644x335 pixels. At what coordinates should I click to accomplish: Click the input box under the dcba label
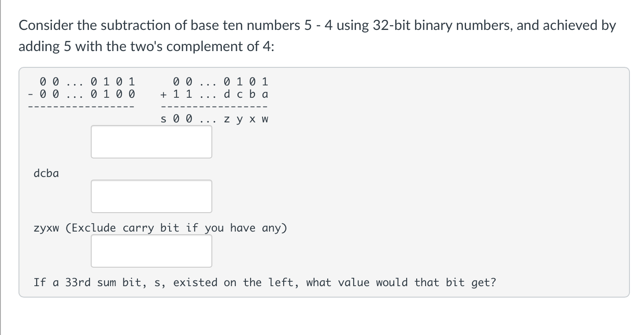tap(151, 196)
